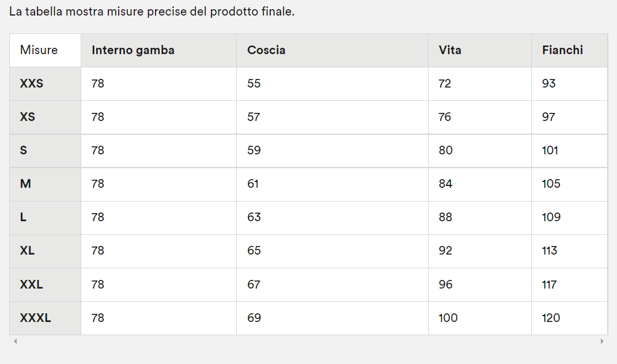The height and width of the screenshot is (364, 617).
Task: Click the horizontal scrollbar track under table
Action: [309, 341]
